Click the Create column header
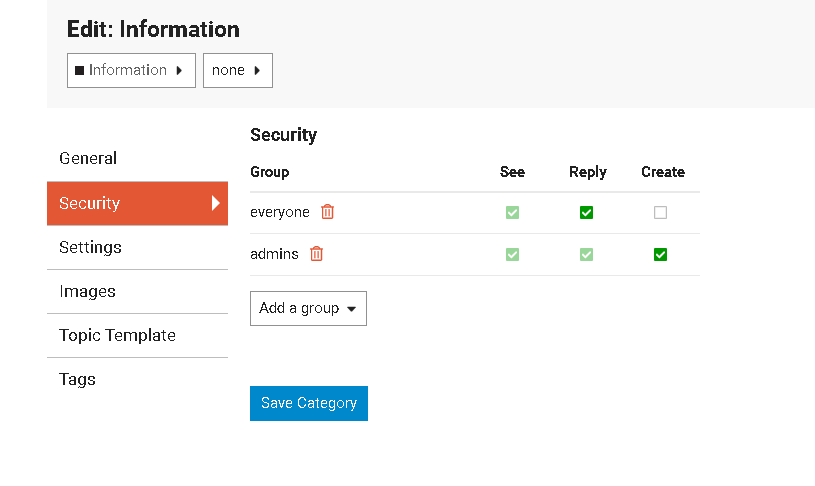This screenshot has width=815, height=486. (663, 172)
